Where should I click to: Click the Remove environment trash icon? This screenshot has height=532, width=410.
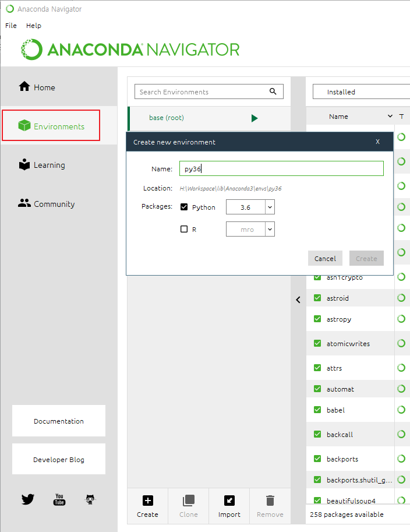pos(270,501)
